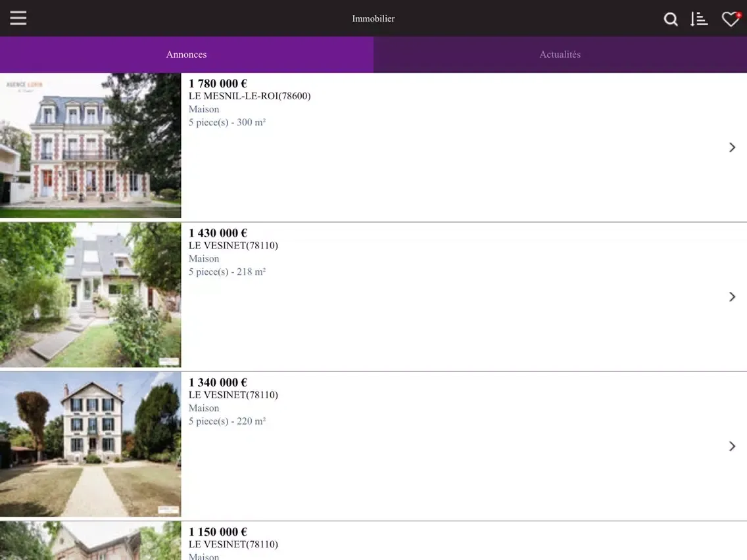Open the sort order icon
747x560 pixels.
pos(699,19)
